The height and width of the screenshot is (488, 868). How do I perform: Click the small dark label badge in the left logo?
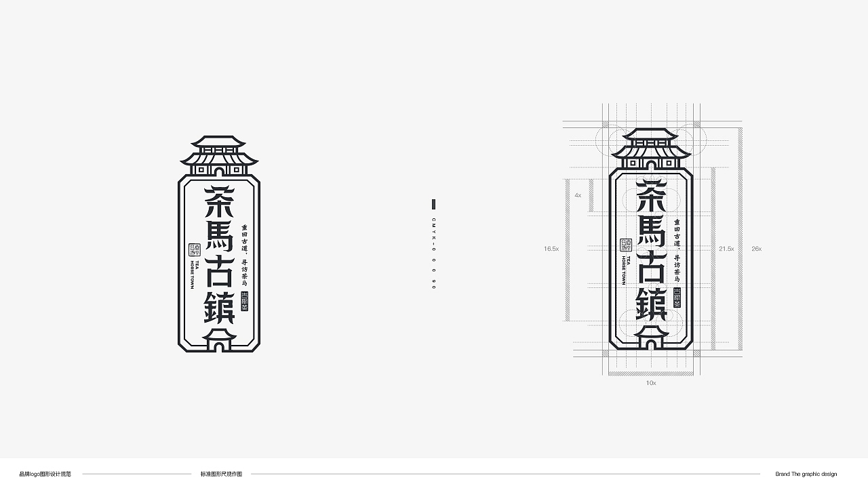click(245, 300)
